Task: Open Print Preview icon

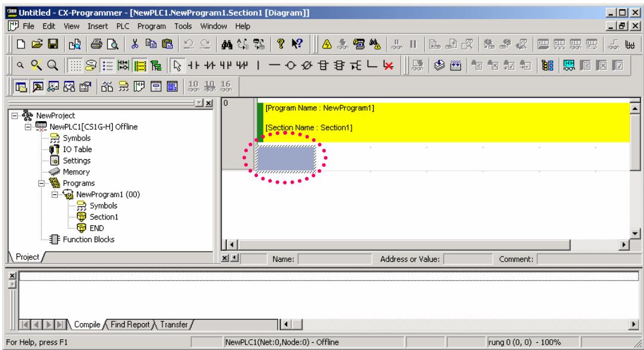Action: [113, 44]
